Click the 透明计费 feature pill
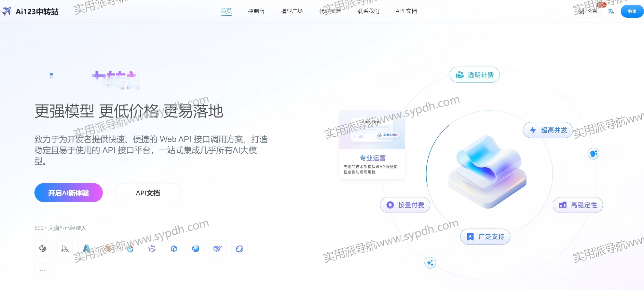 (x=475, y=75)
